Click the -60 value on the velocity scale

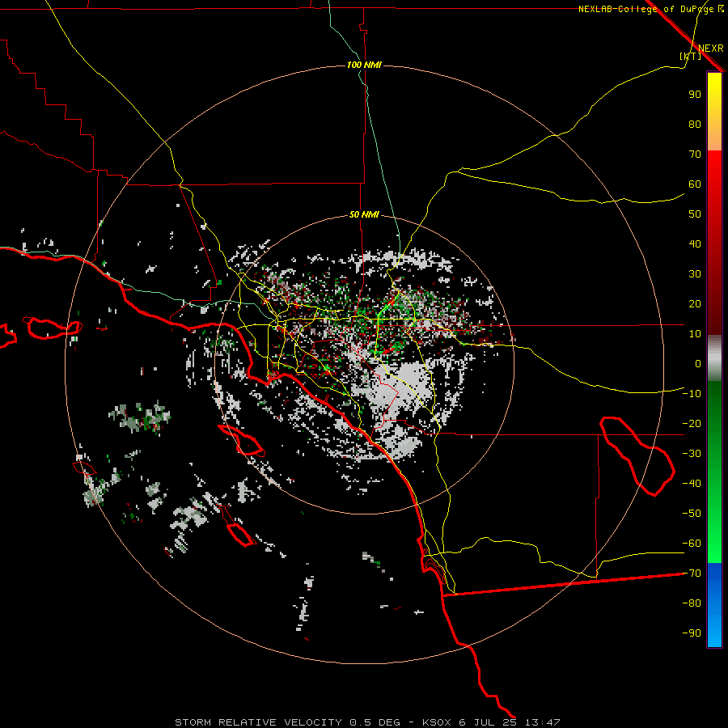point(692,544)
